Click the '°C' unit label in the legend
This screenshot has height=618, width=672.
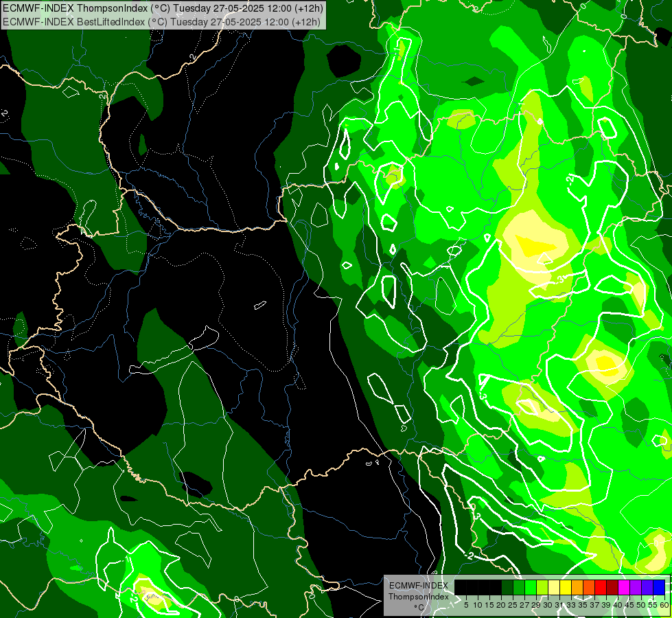coord(419,608)
